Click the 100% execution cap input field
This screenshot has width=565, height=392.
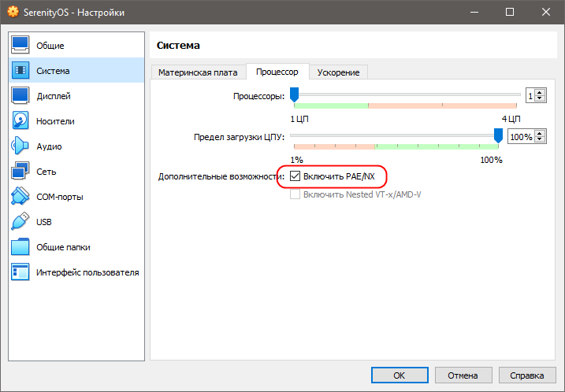tap(522, 137)
